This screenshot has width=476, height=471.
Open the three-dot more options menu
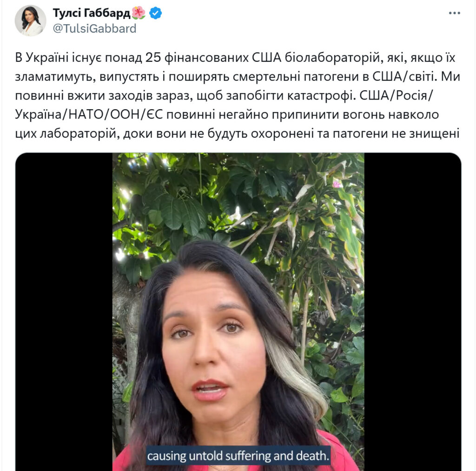pyautogui.click(x=454, y=13)
